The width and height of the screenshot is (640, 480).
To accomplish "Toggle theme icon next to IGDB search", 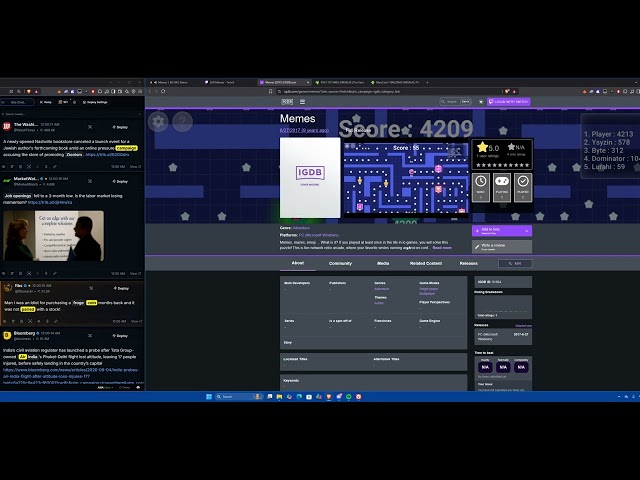I will [481, 102].
